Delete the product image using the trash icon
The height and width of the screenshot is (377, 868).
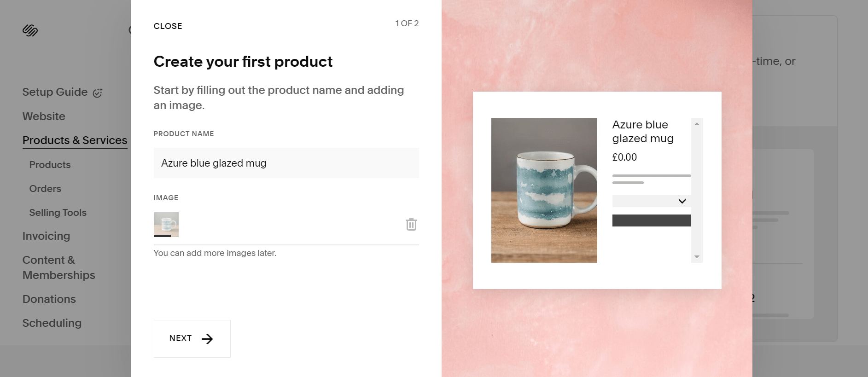[411, 225]
